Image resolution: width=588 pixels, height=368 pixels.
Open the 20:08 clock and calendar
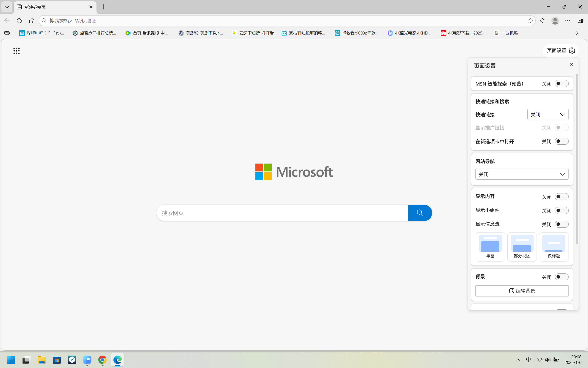click(573, 360)
